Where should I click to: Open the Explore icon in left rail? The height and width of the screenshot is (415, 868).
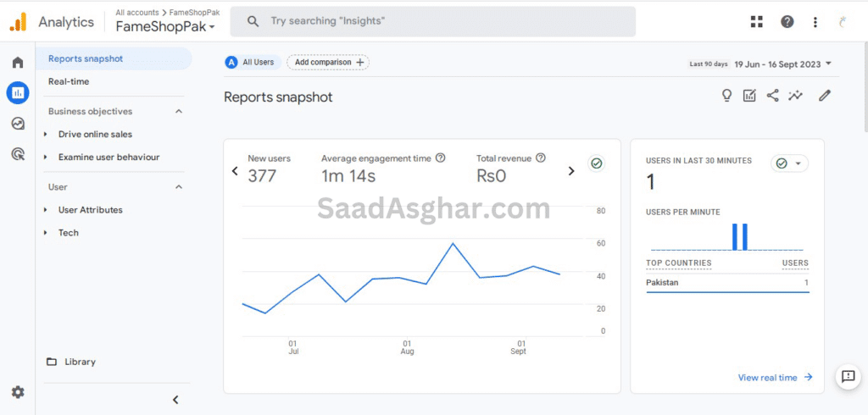click(18, 124)
